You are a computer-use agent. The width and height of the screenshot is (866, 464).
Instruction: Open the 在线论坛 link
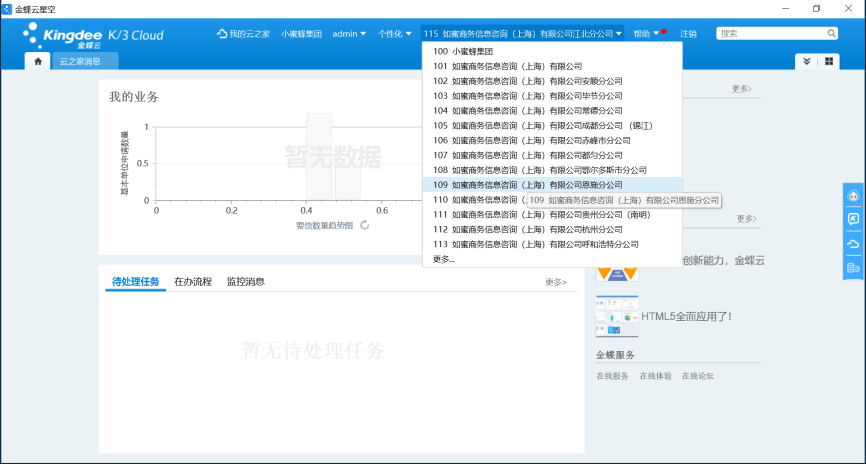point(698,376)
